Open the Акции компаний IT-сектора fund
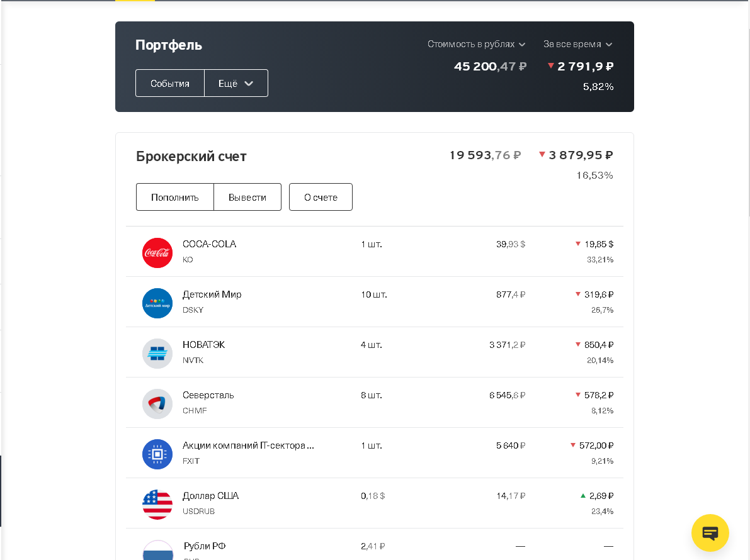Viewport: 750px width, 560px height. [248, 445]
